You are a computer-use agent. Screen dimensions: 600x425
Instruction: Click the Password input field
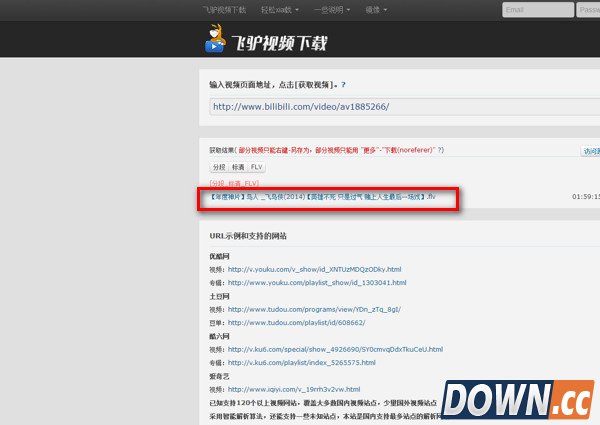(x=588, y=10)
